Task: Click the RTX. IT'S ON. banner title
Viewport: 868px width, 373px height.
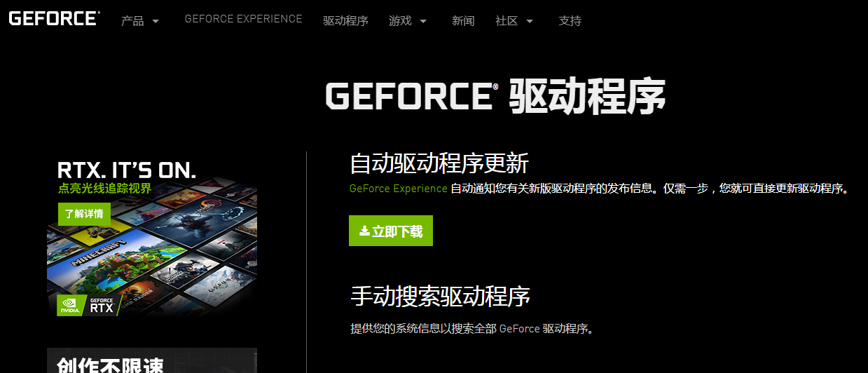Action: 127,170
